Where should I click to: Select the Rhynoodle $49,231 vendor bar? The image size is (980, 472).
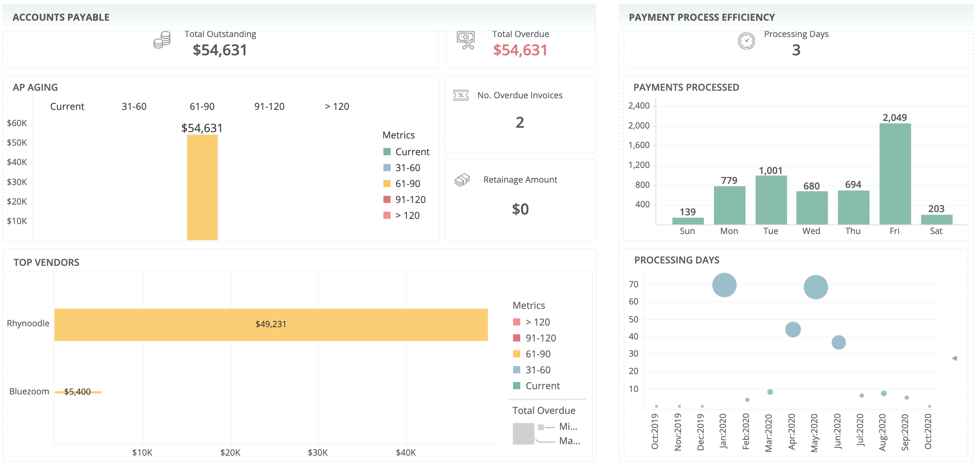tap(271, 325)
